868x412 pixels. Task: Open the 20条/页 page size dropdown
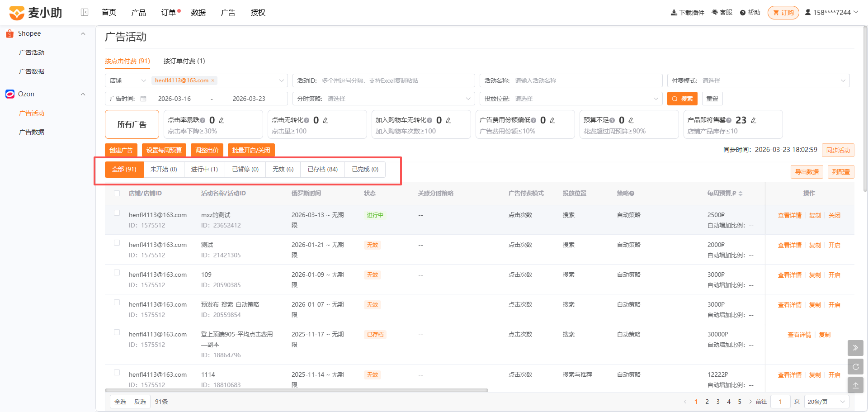[x=827, y=402]
